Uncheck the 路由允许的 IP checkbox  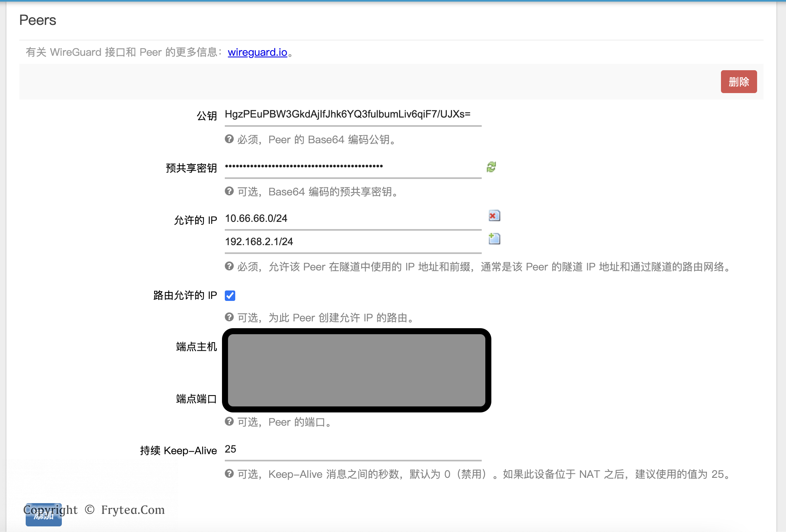(230, 296)
